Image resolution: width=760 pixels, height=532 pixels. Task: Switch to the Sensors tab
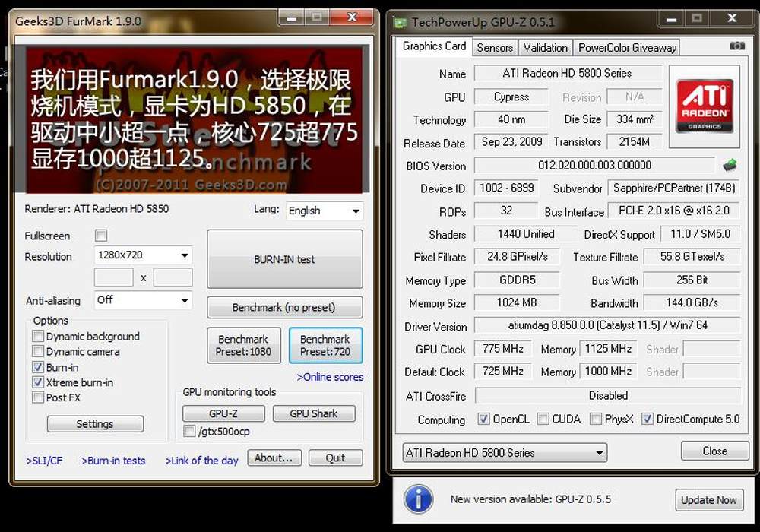[495, 47]
